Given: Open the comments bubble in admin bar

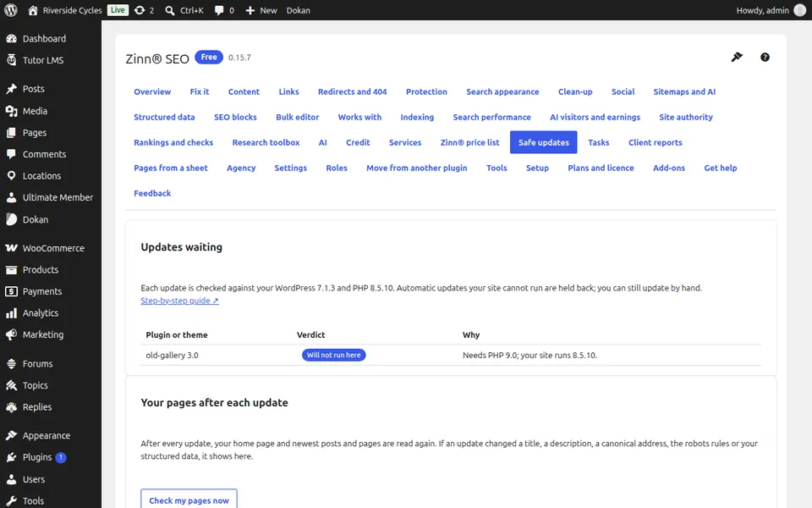Looking at the screenshot, I should pyautogui.click(x=219, y=10).
